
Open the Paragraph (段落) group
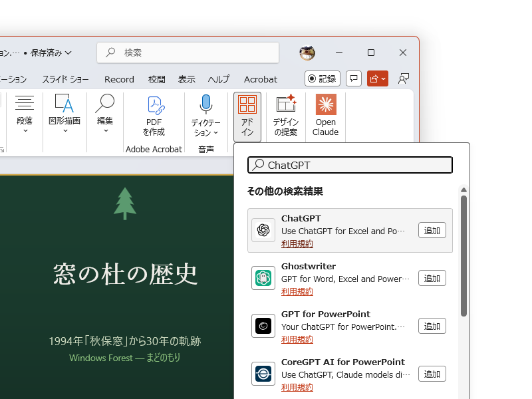25,114
